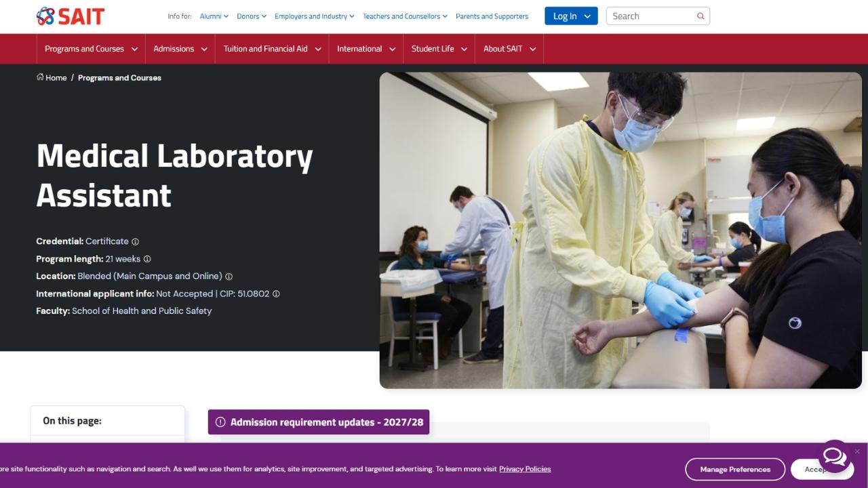Click Programs and Courses breadcrumb

coord(119,78)
